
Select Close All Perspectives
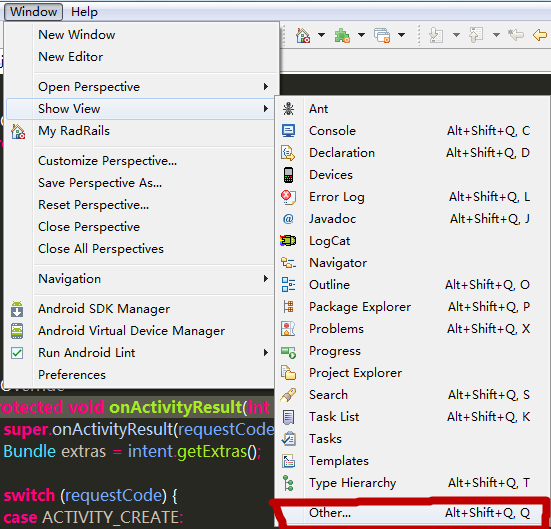101,249
